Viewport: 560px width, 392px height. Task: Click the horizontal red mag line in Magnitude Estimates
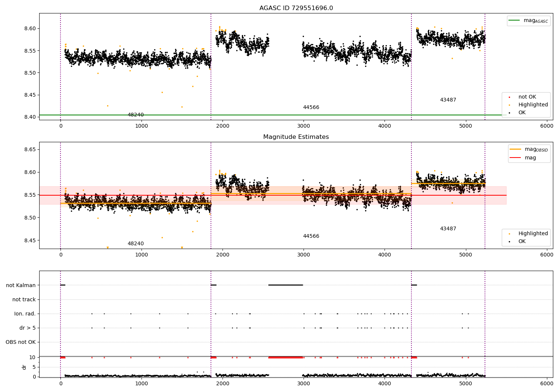coord(273,195)
